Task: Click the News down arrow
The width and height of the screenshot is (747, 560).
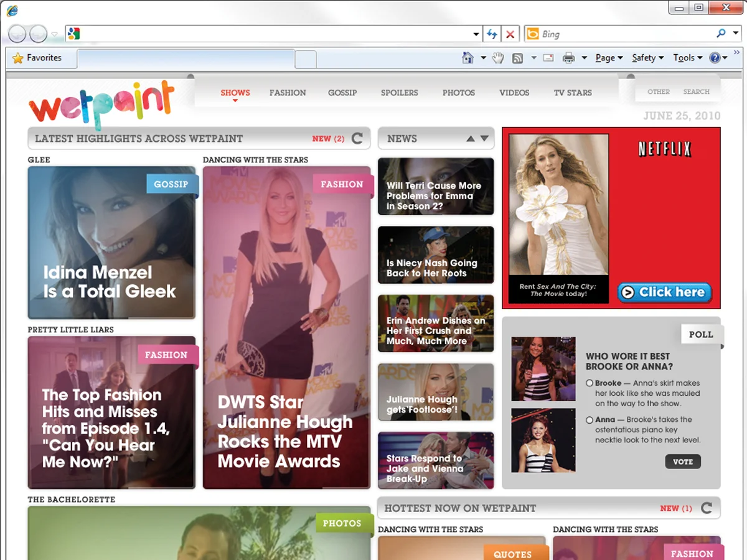Action: 484,139
